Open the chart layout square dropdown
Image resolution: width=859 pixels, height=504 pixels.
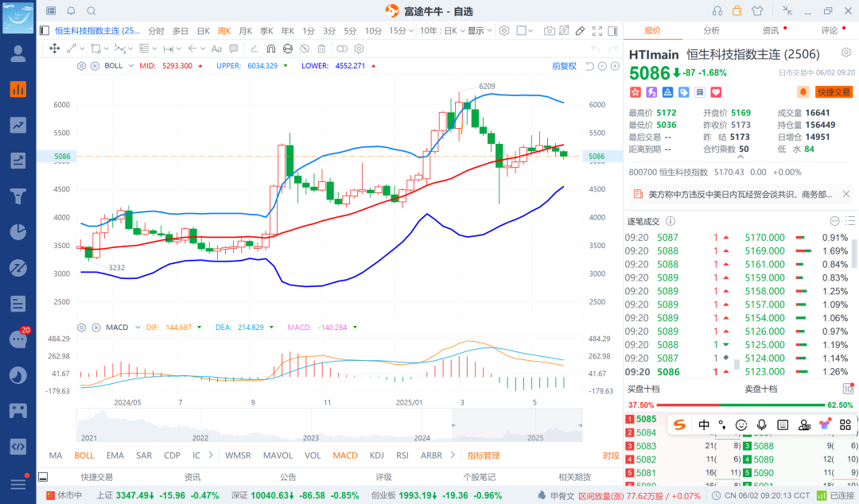point(525,31)
